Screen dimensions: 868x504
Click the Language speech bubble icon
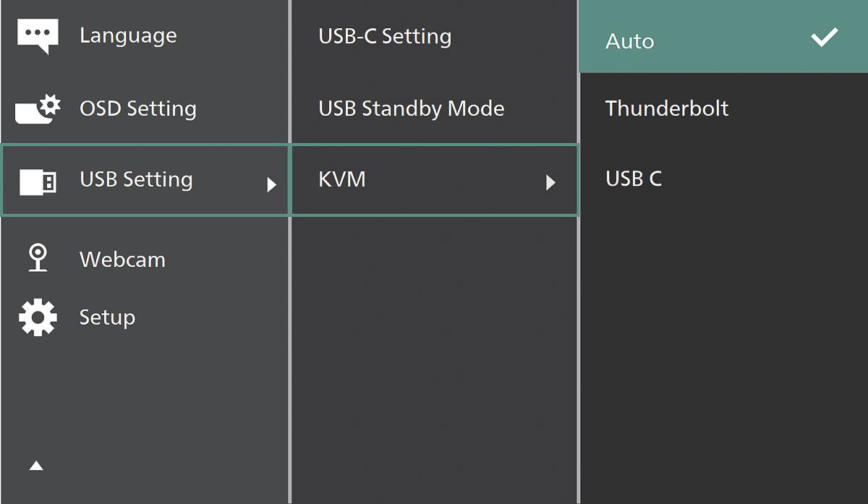[x=38, y=37]
